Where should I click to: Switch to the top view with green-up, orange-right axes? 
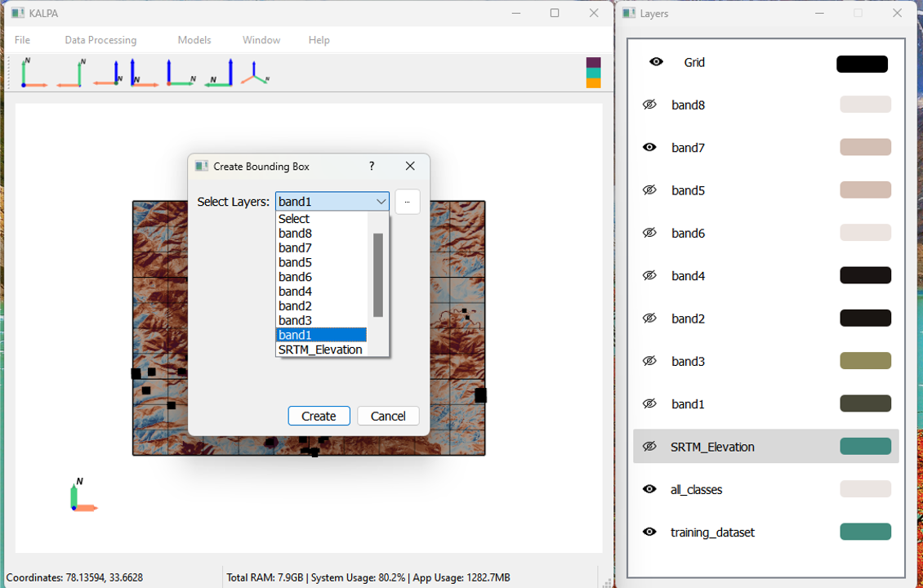click(34, 73)
